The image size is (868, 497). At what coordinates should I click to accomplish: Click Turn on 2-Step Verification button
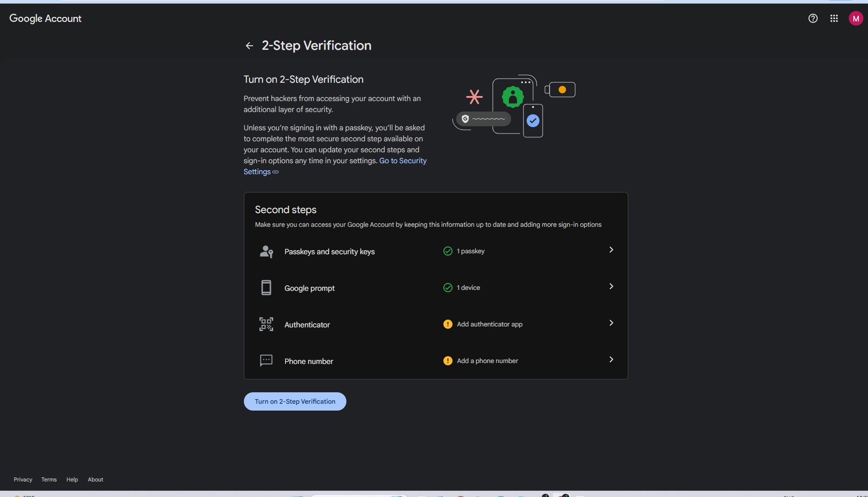coord(295,401)
